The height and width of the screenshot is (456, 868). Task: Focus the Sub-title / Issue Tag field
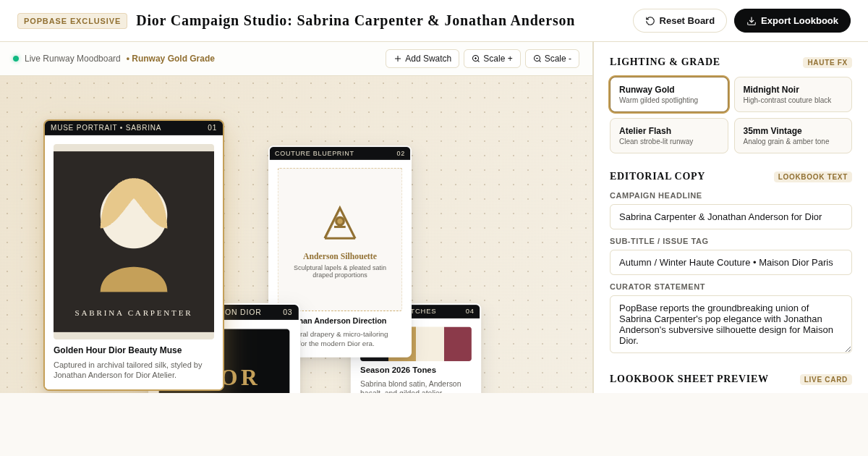[731, 262]
